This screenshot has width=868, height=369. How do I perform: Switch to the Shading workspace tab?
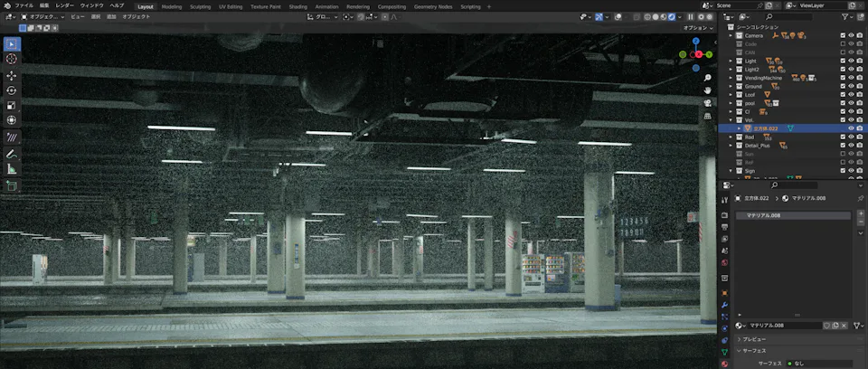[x=297, y=6]
